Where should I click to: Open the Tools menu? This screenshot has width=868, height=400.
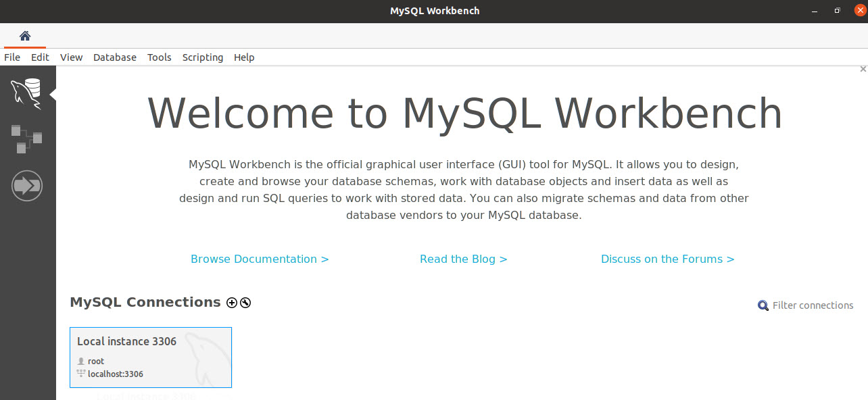[x=160, y=57]
